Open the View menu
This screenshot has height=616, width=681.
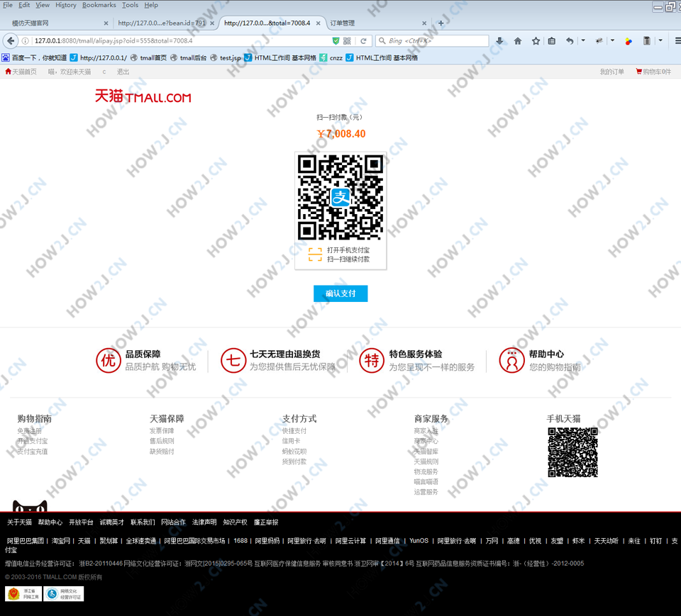(43, 5)
